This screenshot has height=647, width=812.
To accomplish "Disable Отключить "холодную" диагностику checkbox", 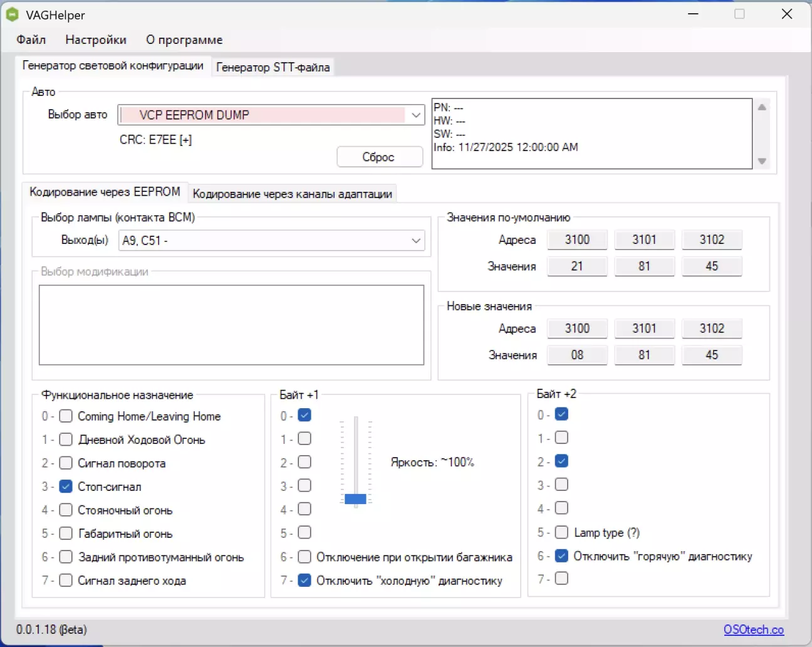I will [304, 581].
